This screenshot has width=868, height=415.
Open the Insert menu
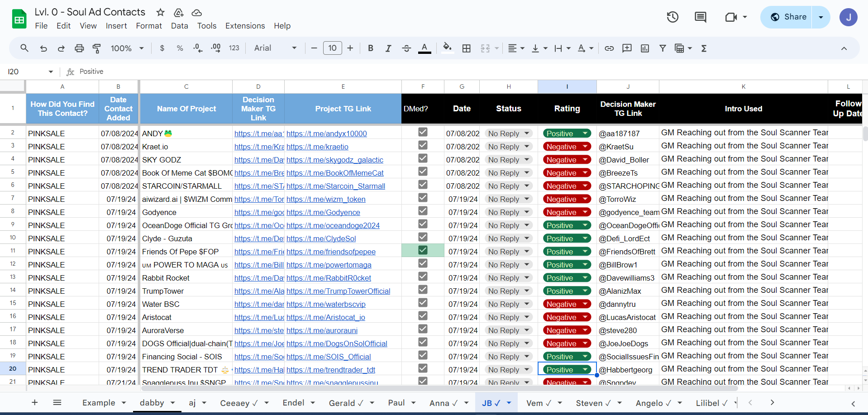pos(116,26)
